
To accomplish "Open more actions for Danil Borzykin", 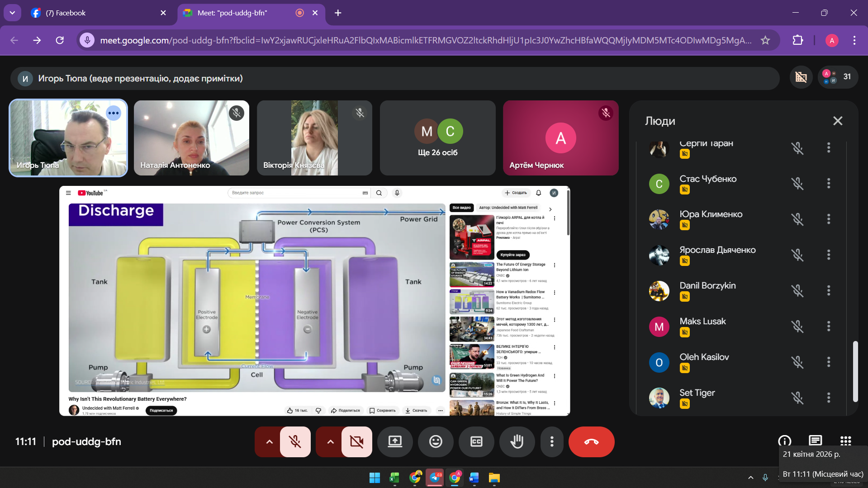I will click(829, 290).
